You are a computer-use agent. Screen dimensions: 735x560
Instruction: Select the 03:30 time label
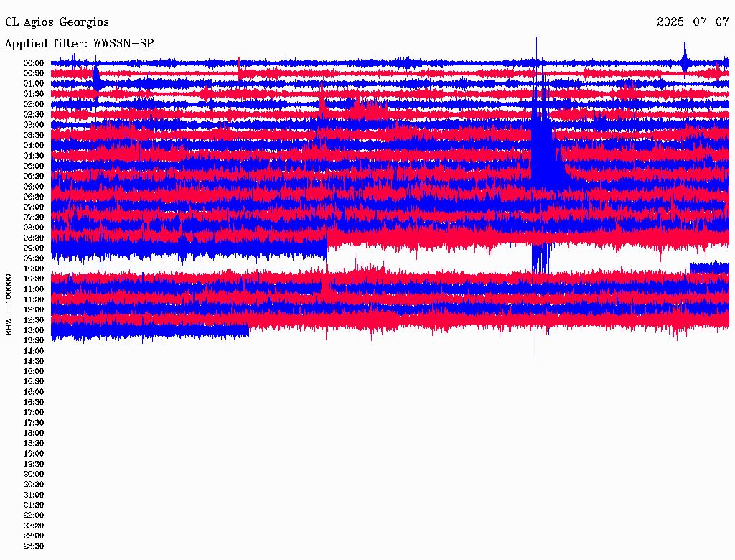(34, 135)
